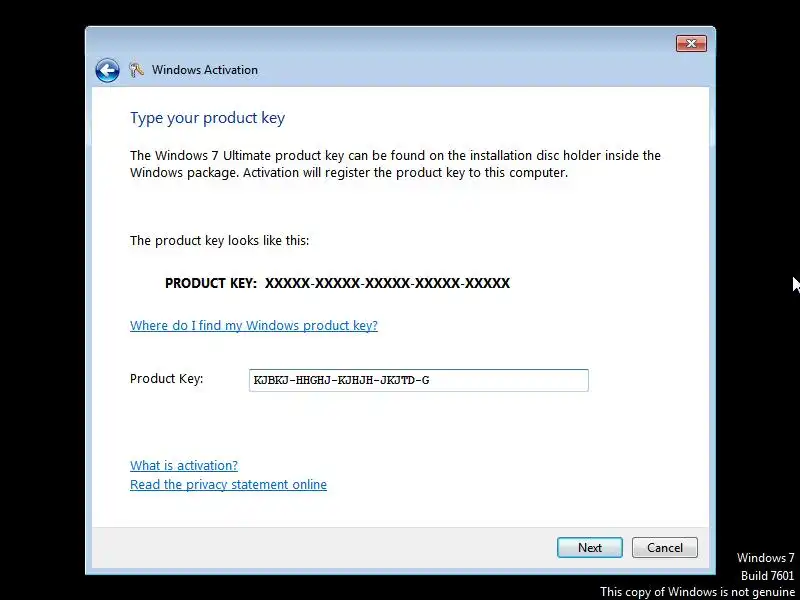800x600 pixels.
Task: Focus the Product Key input field
Action: 418,380
